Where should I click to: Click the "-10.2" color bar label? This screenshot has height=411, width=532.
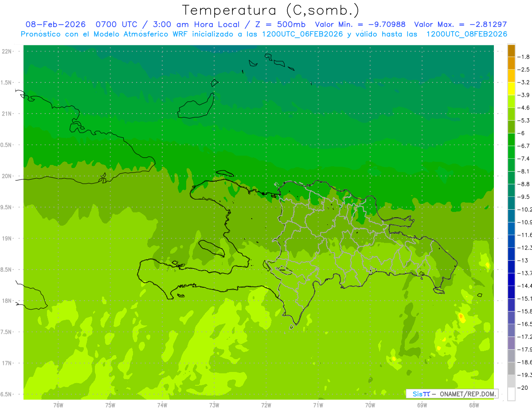point(525,210)
